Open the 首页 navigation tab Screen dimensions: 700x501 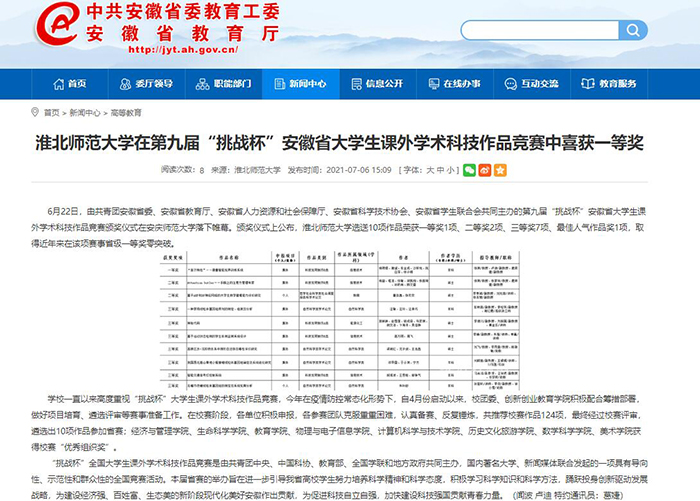pos(70,84)
